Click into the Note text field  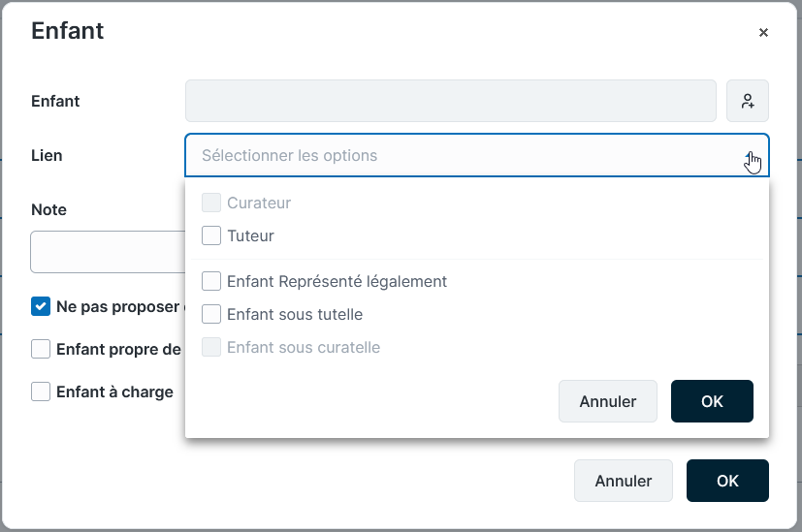point(108,252)
